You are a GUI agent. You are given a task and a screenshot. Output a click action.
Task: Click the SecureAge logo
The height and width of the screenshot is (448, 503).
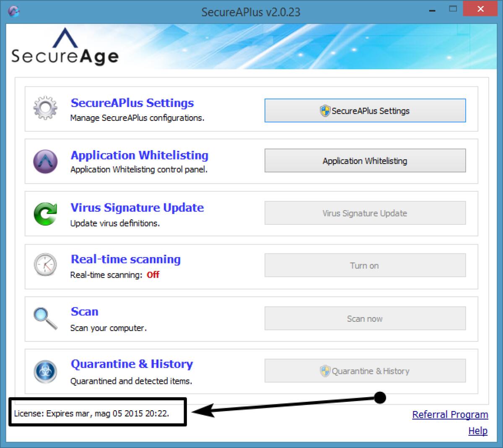coord(65,47)
